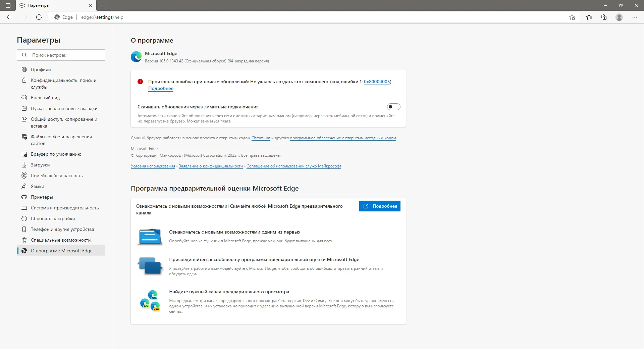Open the Chromium project link
The height and width of the screenshot is (349, 644).
(261, 138)
